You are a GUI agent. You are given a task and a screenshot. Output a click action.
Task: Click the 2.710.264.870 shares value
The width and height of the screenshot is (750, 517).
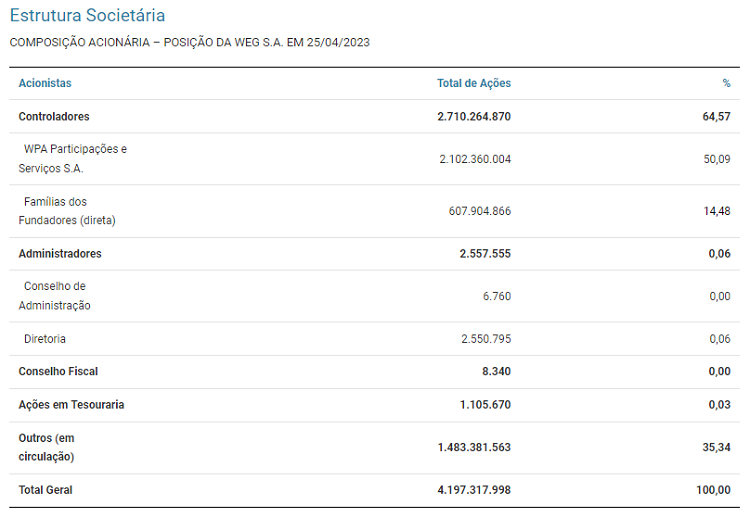pyautogui.click(x=474, y=117)
